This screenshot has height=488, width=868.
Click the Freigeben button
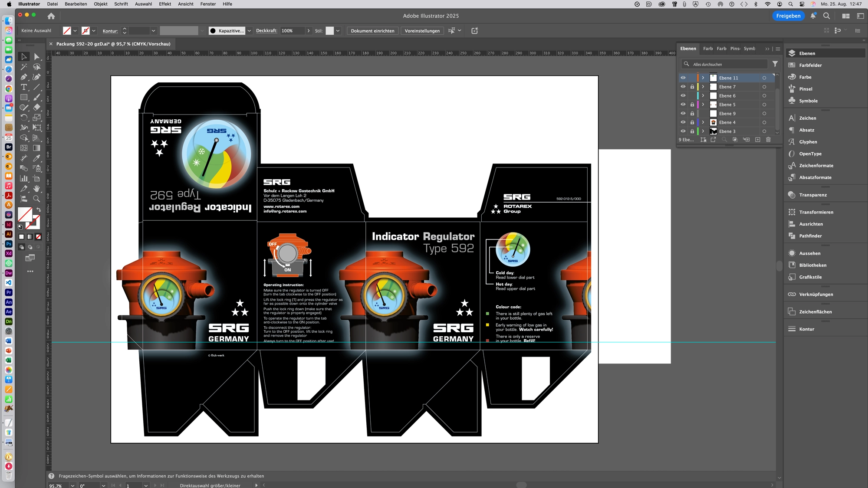[788, 16]
